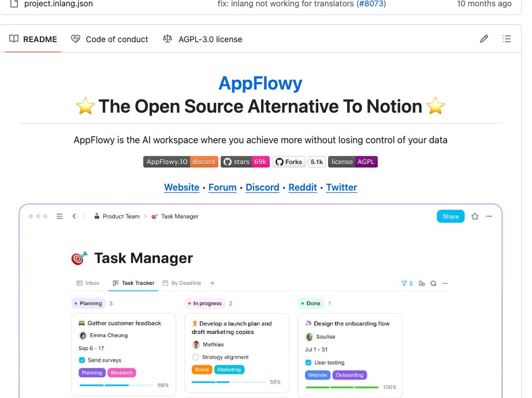Screen dimensions: 532x398
Task: Visit the Website link
Action: pyautogui.click(x=182, y=187)
